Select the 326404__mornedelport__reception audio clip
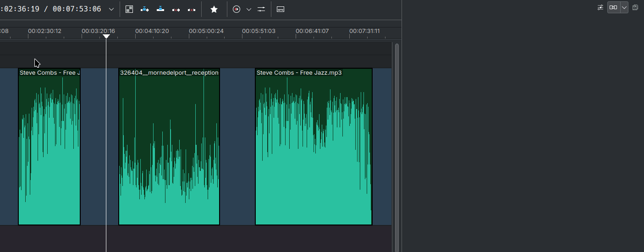This screenshot has height=252, width=644. [169, 147]
